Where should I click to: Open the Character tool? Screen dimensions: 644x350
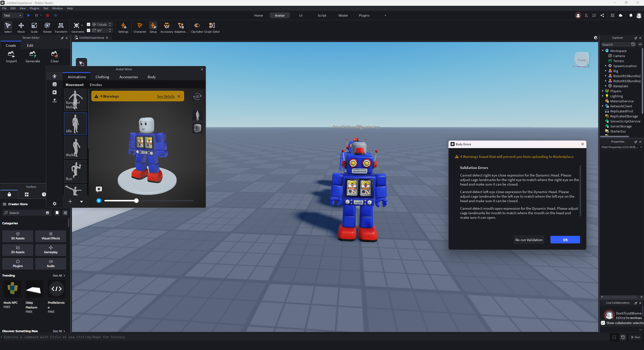pyautogui.click(x=140, y=28)
